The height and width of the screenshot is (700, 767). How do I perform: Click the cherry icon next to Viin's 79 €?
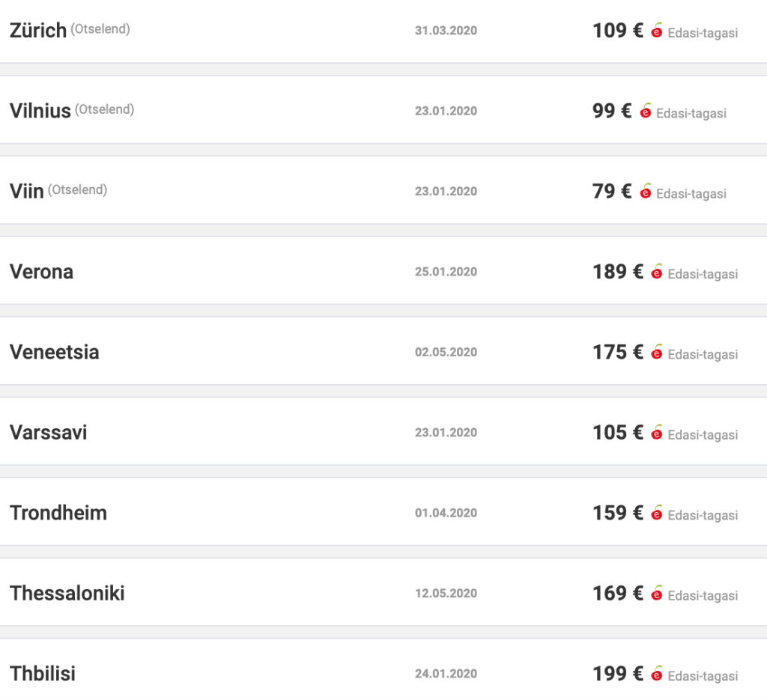pos(646,192)
